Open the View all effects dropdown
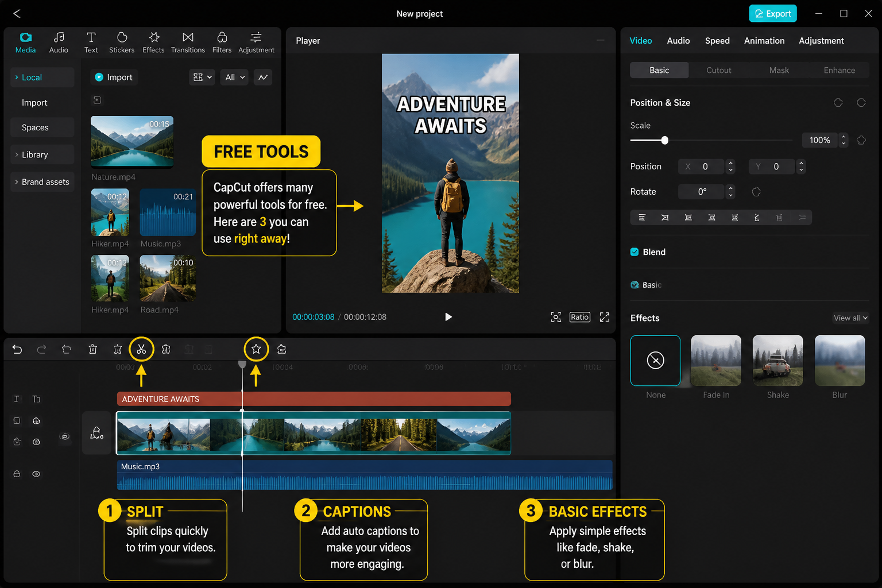This screenshot has height=588, width=882. [x=850, y=318]
